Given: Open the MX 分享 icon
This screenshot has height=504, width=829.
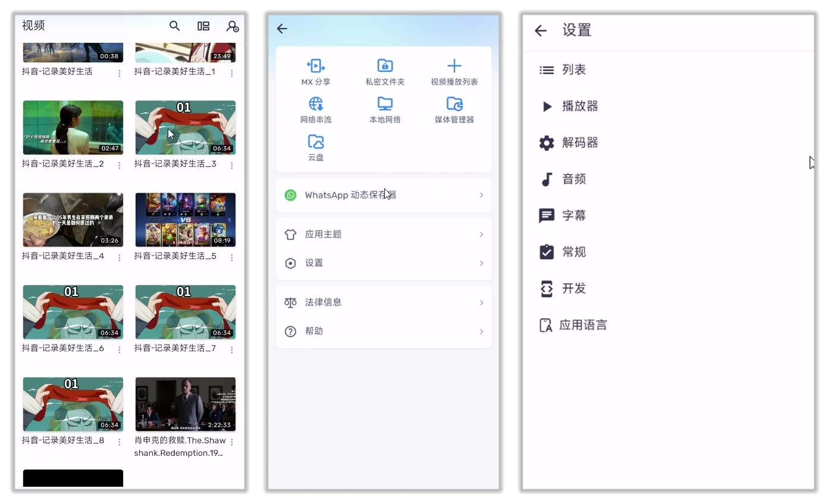Looking at the screenshot, I should [315, 66].
